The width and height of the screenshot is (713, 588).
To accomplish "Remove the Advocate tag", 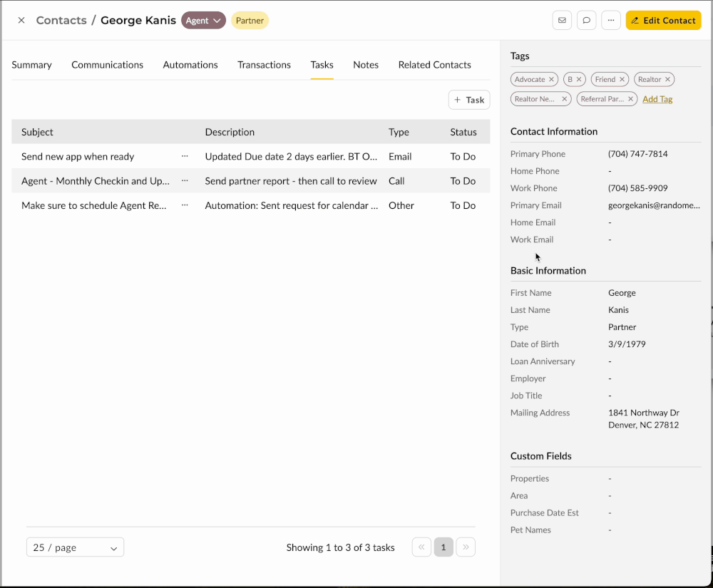I will (551, 79).
